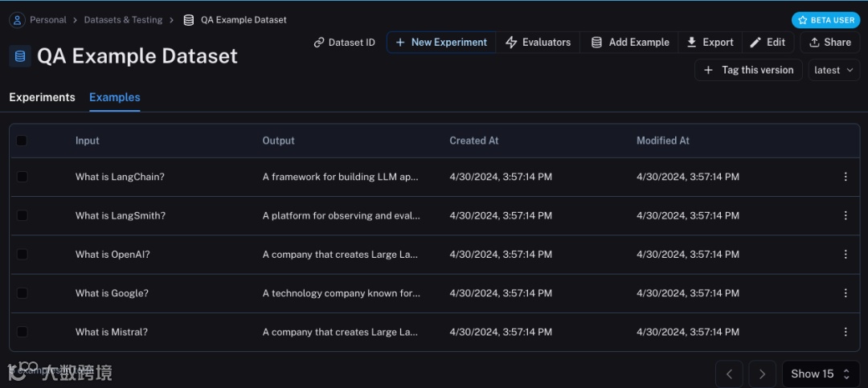Navigate to Datasets & Testing breadcrumb
This screenshot has height=388, width=868.
[x=123, y=20]
